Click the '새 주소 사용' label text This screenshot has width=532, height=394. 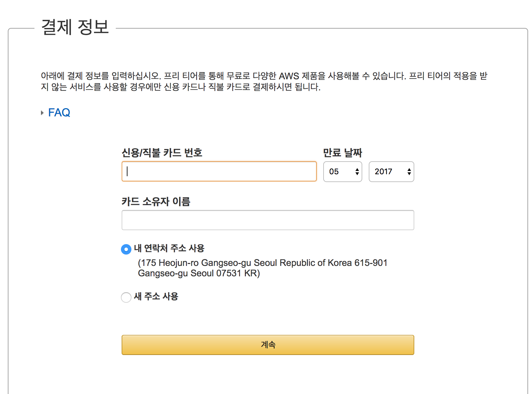[x=156, y=296]
